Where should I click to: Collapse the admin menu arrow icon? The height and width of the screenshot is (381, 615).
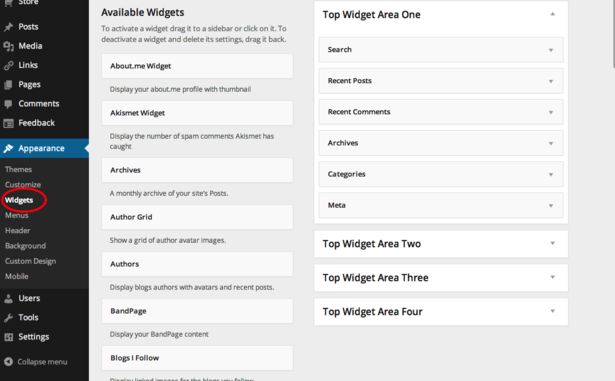coord(8,362)
